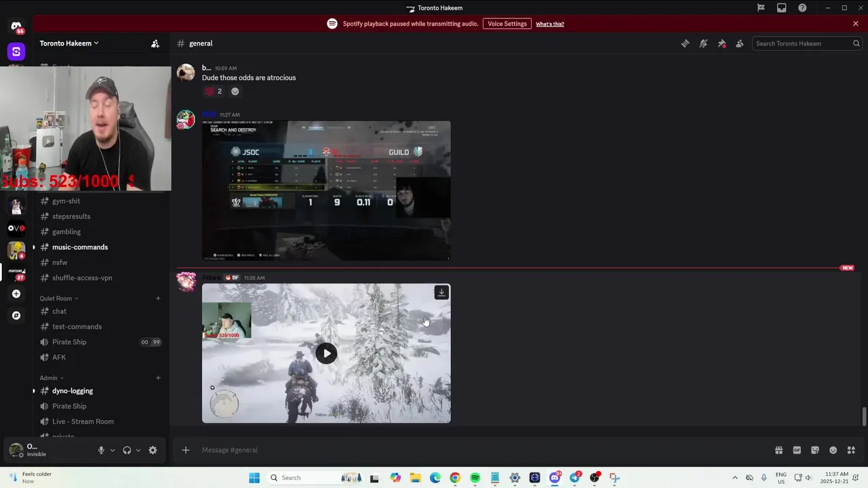
Task: Click the invite people icon beside server name
Action: pyautogui.click(x=155, y=43)
